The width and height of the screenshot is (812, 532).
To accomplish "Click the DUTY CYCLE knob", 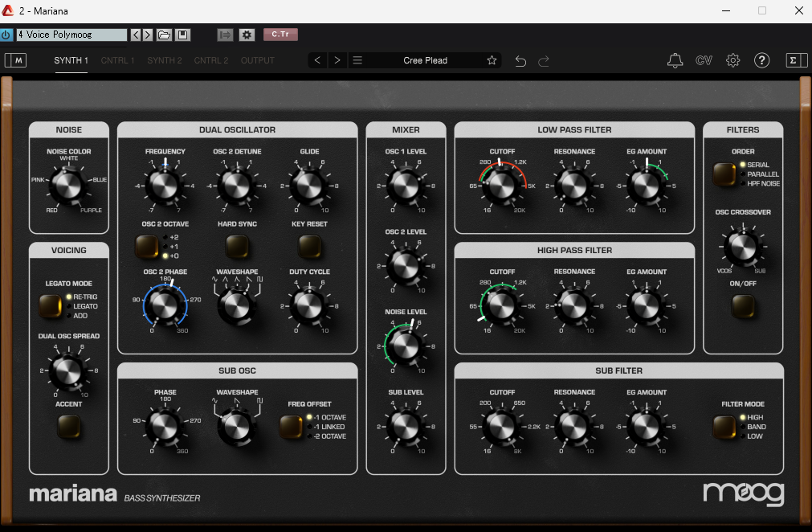I will 309,305.
